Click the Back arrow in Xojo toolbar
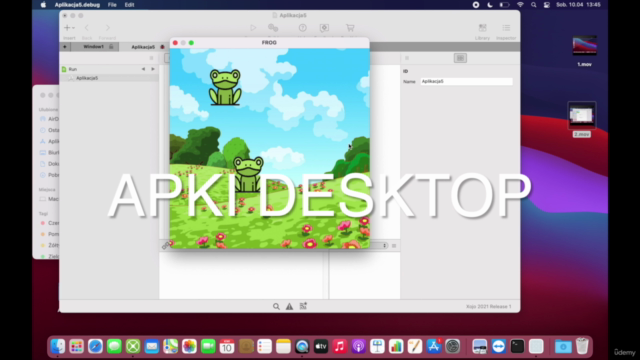The height and width of the screenshot is (360, 640). click(87, 28)
